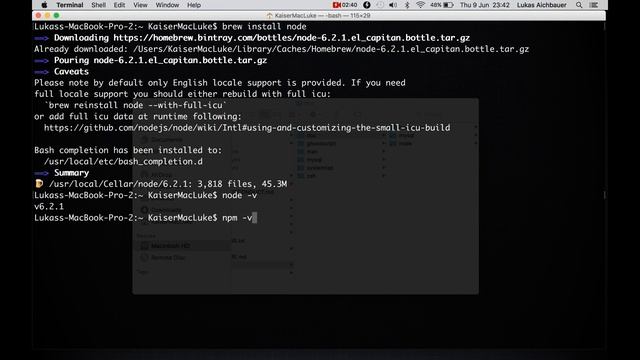The image size is (640, 360).
Task: Click the KaiserMacLuke bash window title
Action: tap(322, 16)
